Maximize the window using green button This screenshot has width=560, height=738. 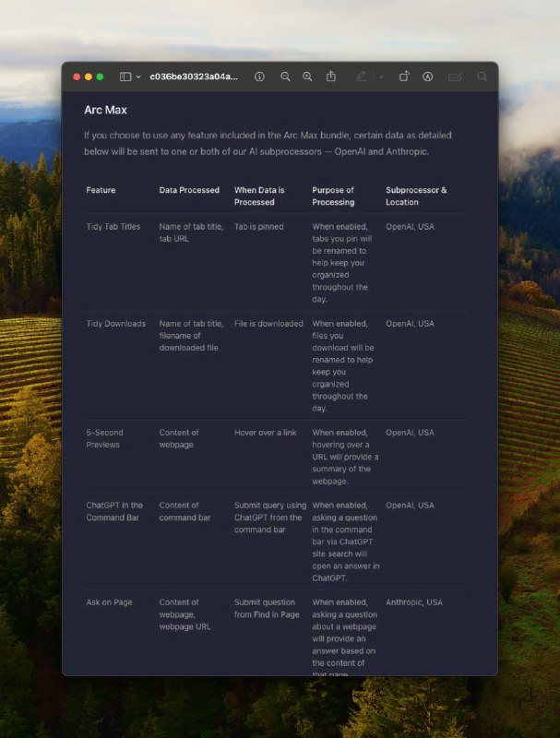pyautogui.click(x=100, y=77)
